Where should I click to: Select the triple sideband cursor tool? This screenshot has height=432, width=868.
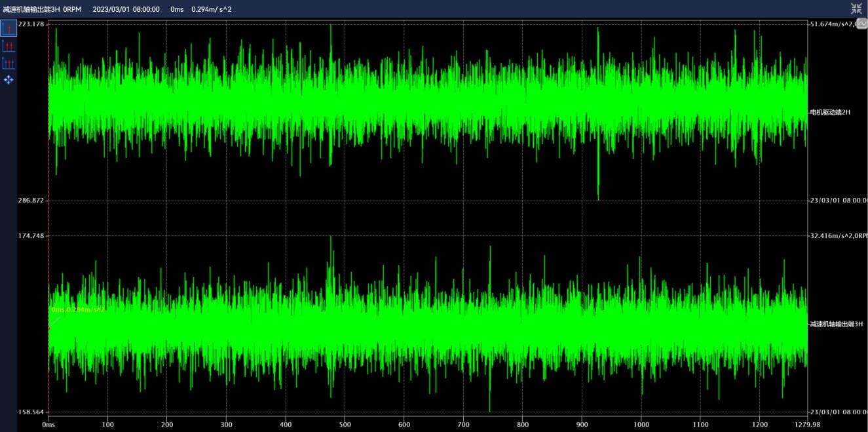9,63
